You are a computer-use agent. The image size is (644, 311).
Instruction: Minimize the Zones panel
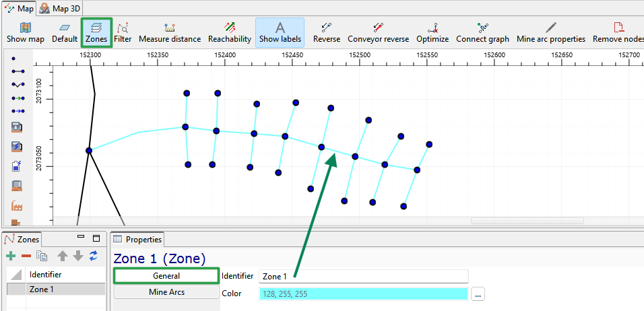[x=81, y=238]
